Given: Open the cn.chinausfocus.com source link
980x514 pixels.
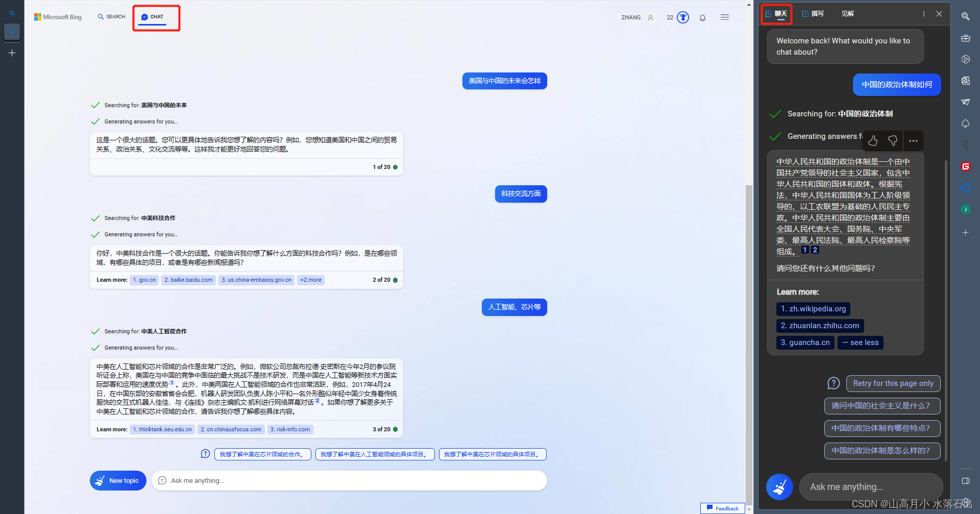Looking at the screenshot, I should point(231,429).
